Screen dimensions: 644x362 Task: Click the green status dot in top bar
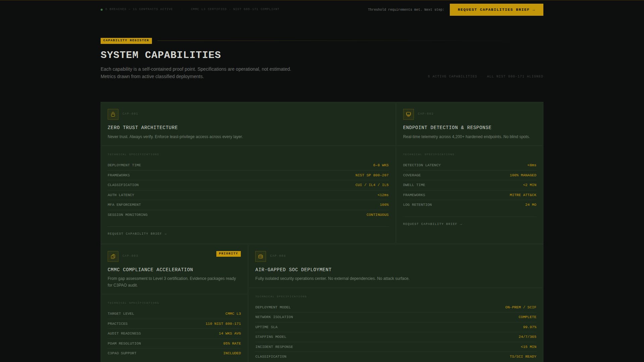point(102,10)
